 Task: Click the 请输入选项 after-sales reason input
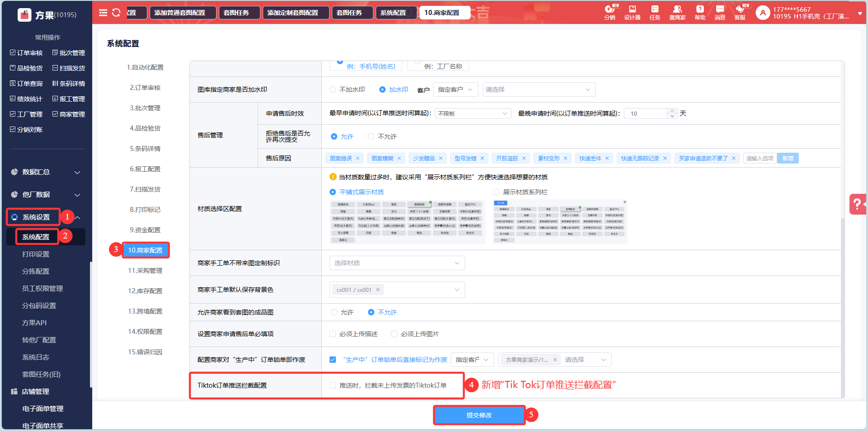[x=759, y=158]
